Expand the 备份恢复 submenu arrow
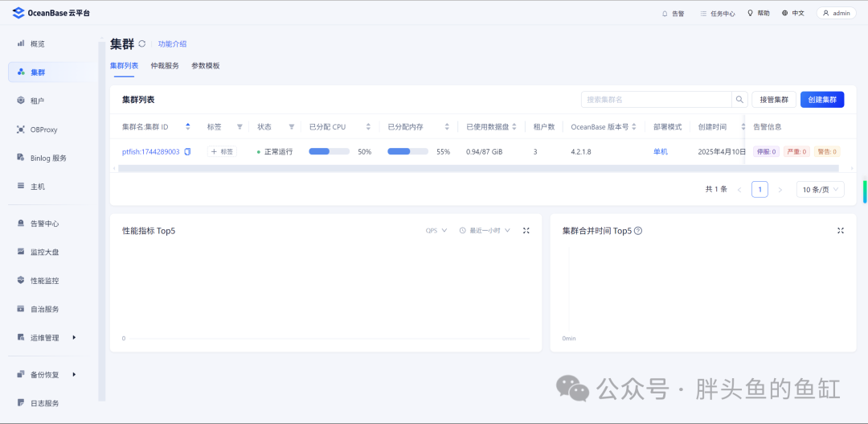Screen dimensions: 868x424 click(x=74, y=374)
